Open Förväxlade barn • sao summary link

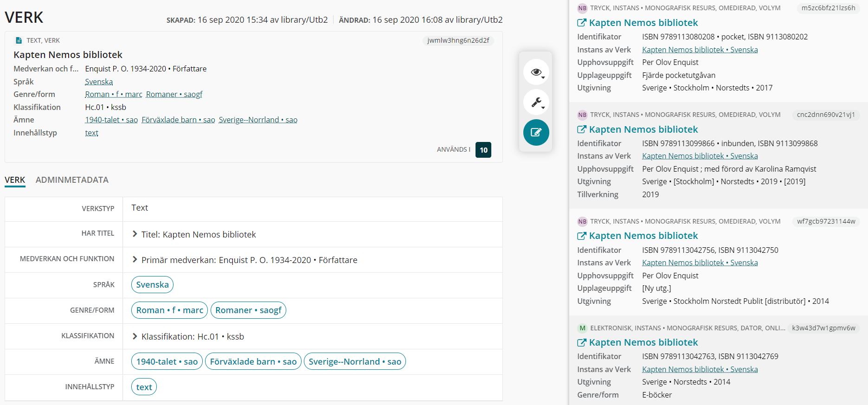click(179, 120)
